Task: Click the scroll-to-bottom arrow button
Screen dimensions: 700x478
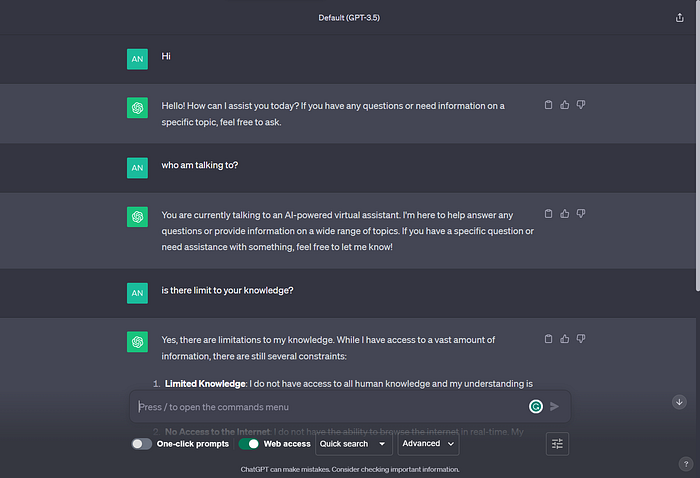Action: (679, 402)
